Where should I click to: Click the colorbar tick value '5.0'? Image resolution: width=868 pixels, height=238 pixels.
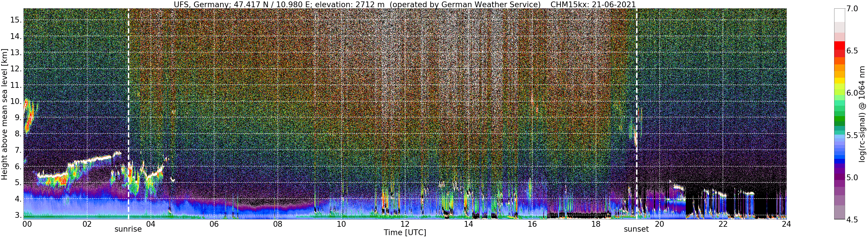click(x=852, y=177)
